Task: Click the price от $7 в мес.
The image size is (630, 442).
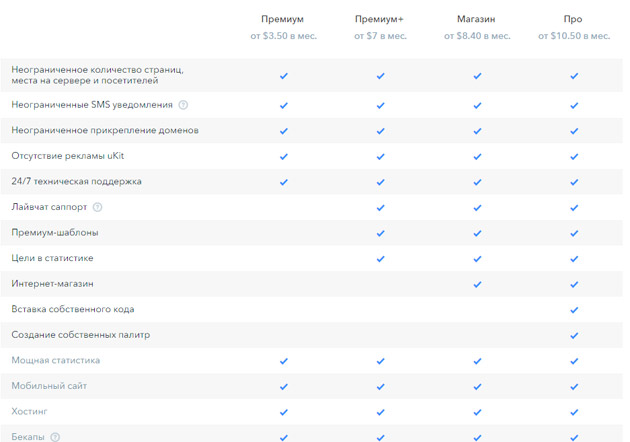Action: click(380, 36)
